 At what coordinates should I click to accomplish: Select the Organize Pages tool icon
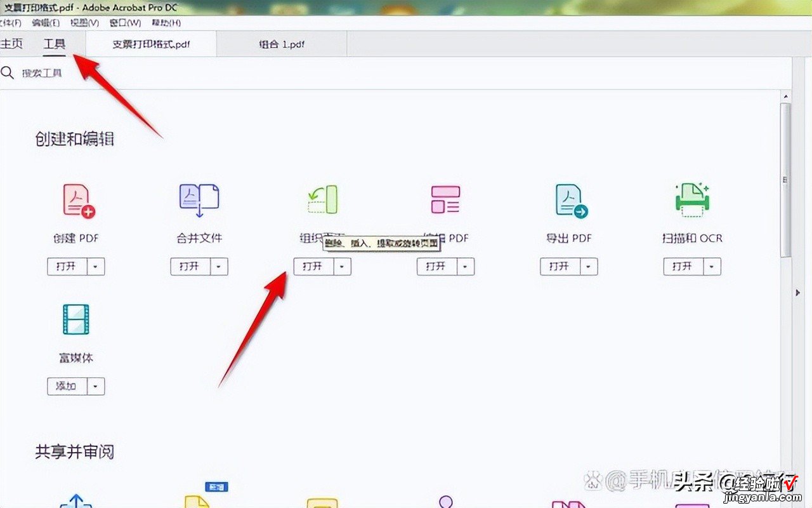[x=322, y=199]
